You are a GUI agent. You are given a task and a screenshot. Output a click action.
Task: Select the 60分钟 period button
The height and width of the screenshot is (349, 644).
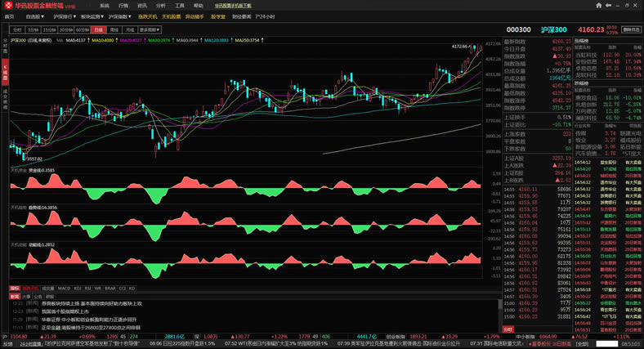81,29
